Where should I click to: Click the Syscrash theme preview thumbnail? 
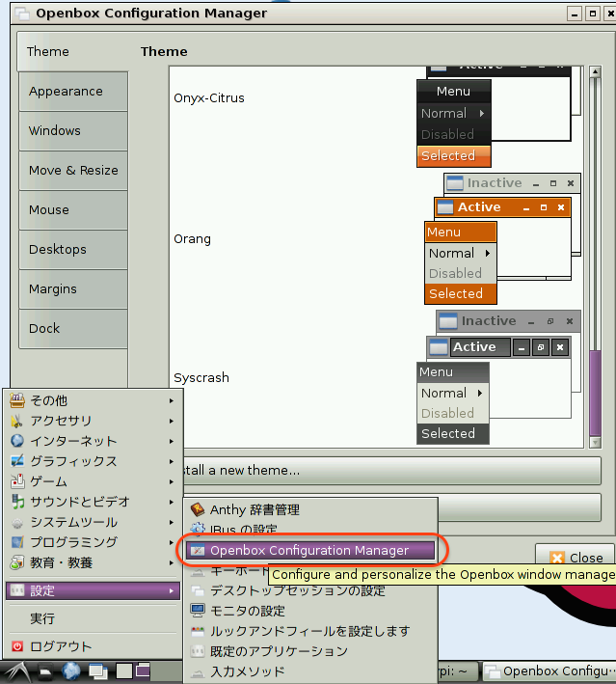pyautogui.click(x=498, y=377)
